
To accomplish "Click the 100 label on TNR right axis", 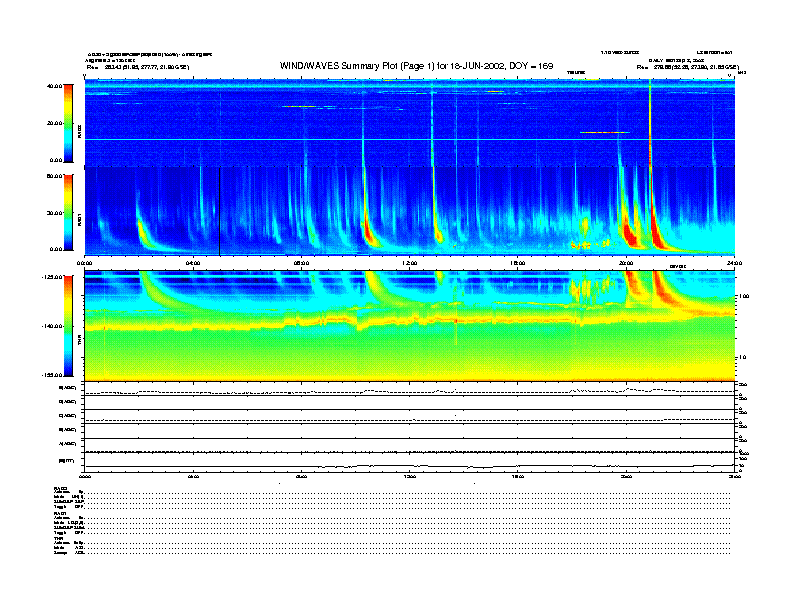I will 743,296.
